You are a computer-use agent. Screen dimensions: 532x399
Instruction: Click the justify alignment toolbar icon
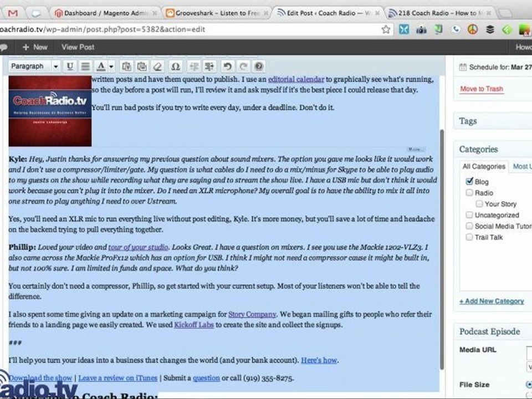[85, 66]
